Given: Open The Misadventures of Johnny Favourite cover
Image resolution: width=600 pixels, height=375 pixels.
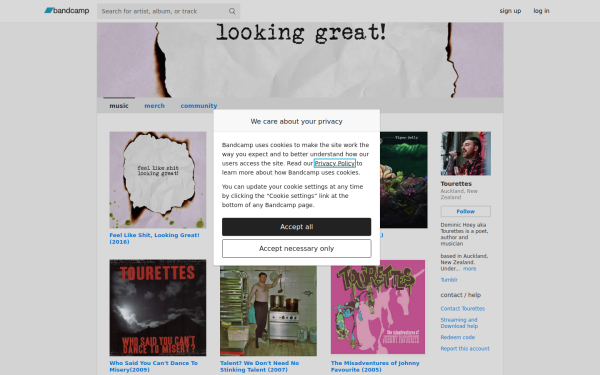Looking at the screenshot, I should (378, 307).
